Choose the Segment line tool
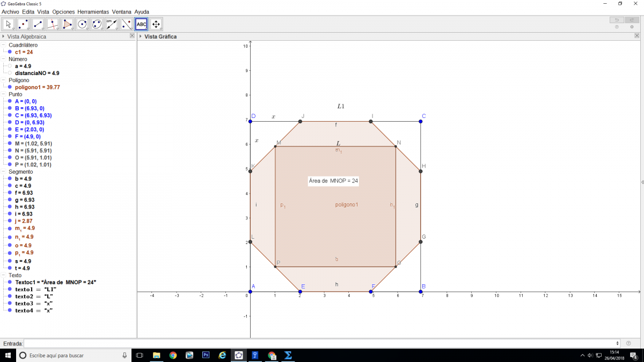Viewport: 644px width, 362px height. coord(38,24)
